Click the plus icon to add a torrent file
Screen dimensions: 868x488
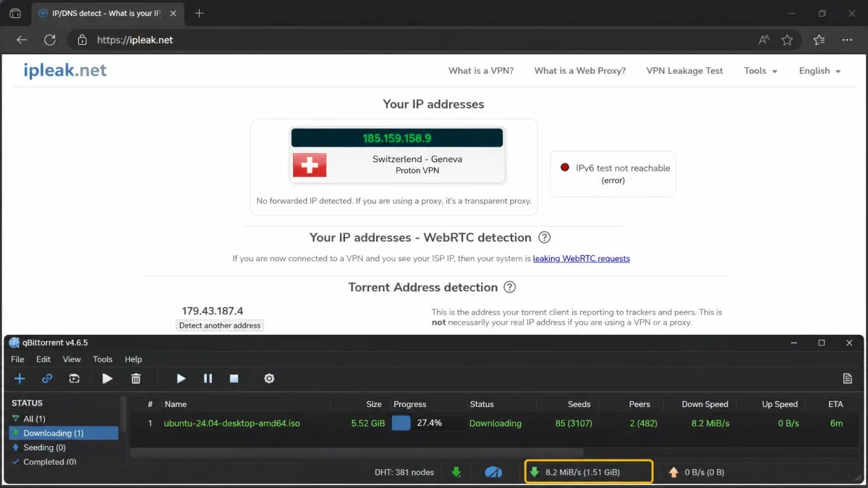coord(20,378)
